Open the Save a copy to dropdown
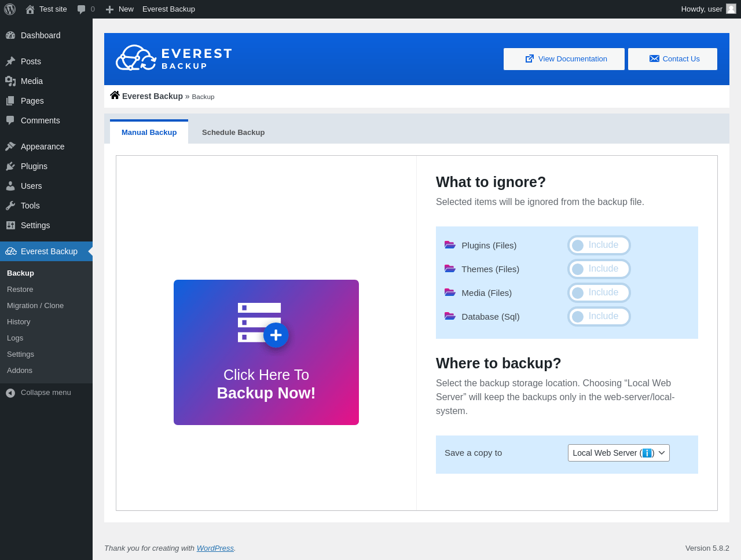The height and width of the screenshot is (560, 741). [619, 453]
